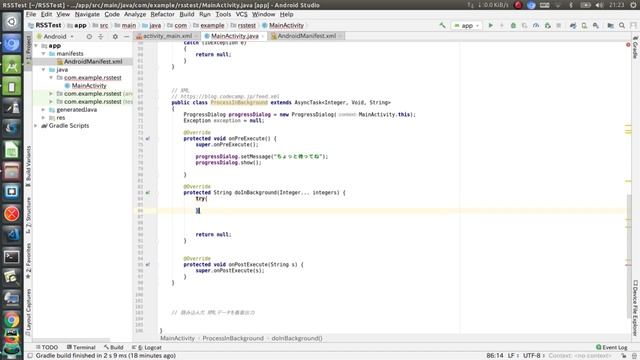Toggle the Device File Explorer panel
This screenshot has height=360, width=640.
coord(635,308)
